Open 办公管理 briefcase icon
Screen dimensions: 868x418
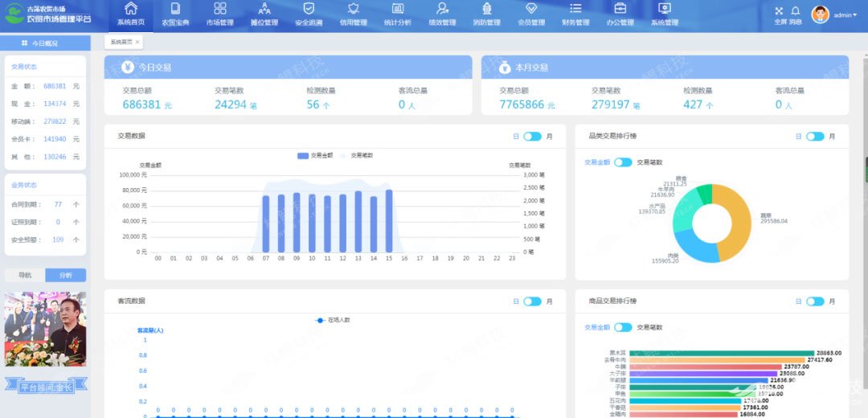tap(620, 10)
